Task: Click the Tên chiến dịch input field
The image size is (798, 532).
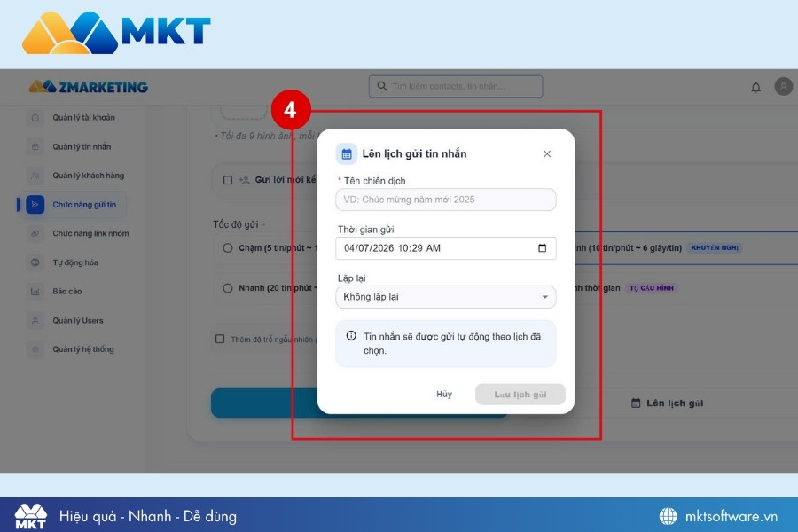Action: point(445,199)
